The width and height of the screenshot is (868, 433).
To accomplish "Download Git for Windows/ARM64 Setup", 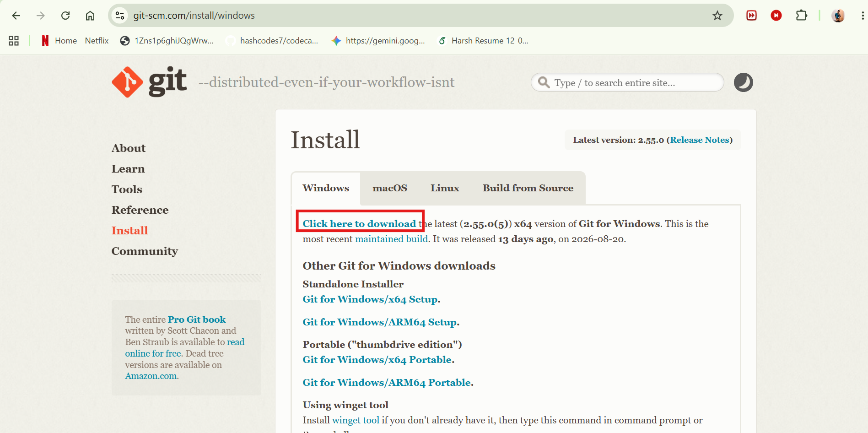I will [380, 322].
